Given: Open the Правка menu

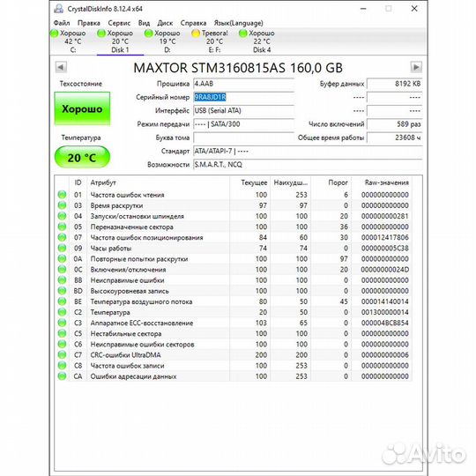Looking at the screenshot, I should pos(89,23).
